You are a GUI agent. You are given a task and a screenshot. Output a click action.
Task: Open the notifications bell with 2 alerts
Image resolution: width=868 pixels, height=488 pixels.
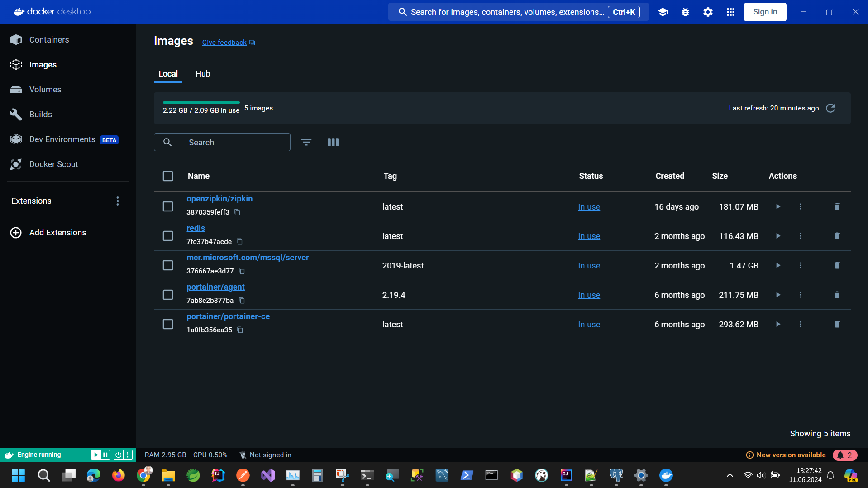click(x=845, y=455)
